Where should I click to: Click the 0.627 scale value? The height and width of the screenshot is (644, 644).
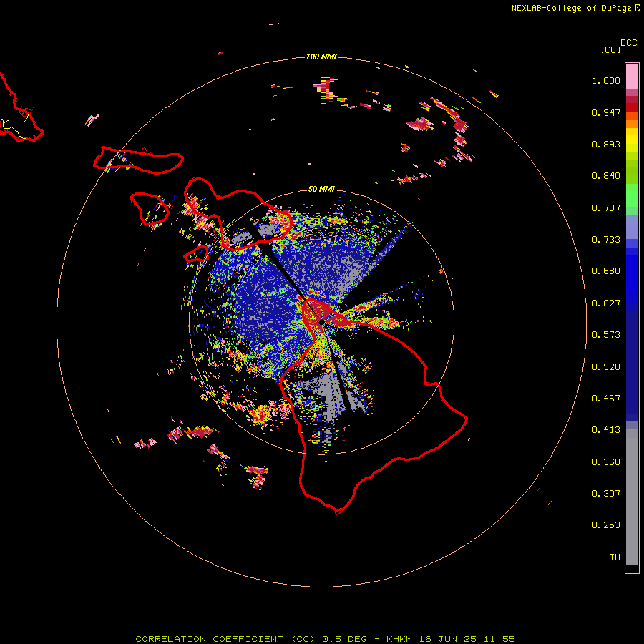pyautogui.click(x=606, y=303)
